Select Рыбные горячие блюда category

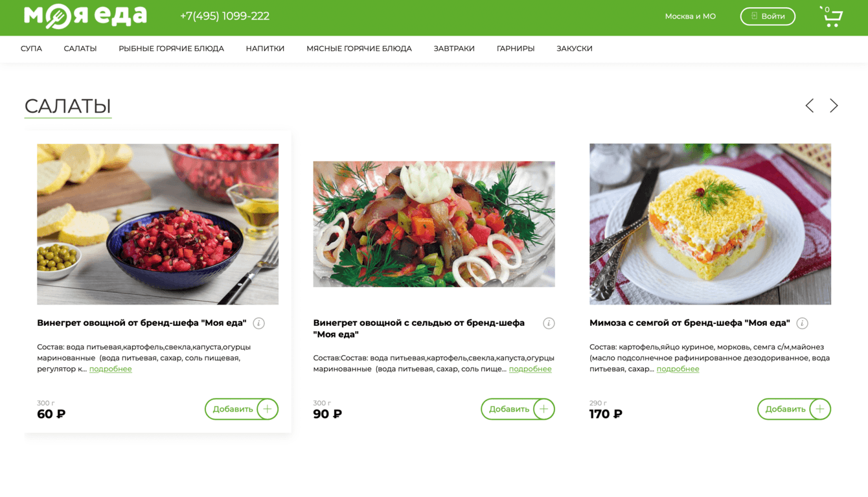pyautogui.click(x=171, y=49)
